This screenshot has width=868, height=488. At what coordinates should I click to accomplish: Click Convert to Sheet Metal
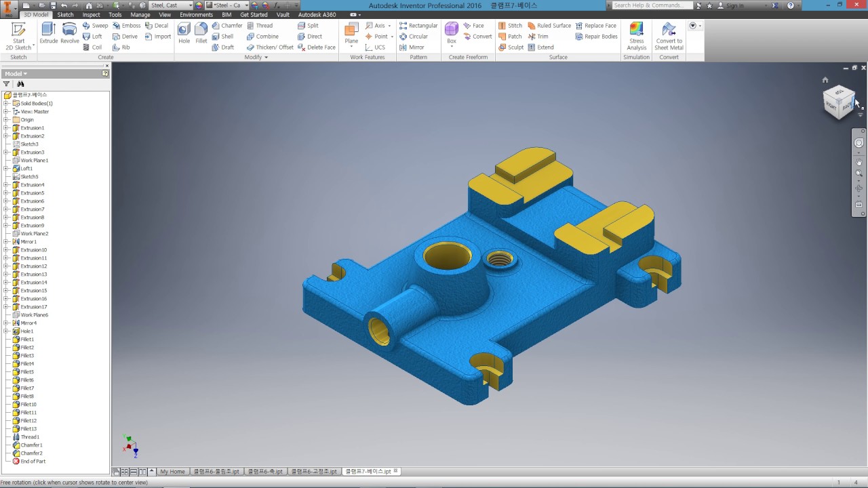669,36
